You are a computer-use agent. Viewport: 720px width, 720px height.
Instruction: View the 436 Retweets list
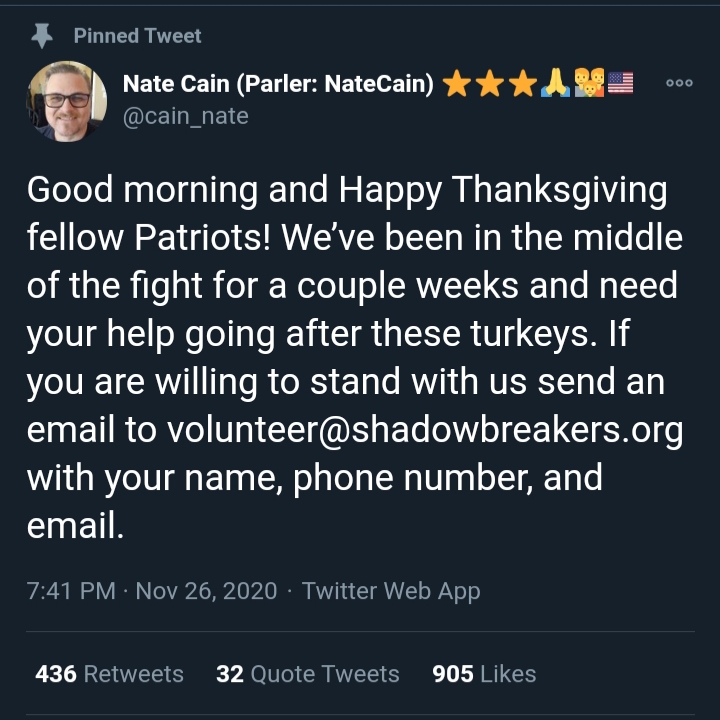(109, 674)
